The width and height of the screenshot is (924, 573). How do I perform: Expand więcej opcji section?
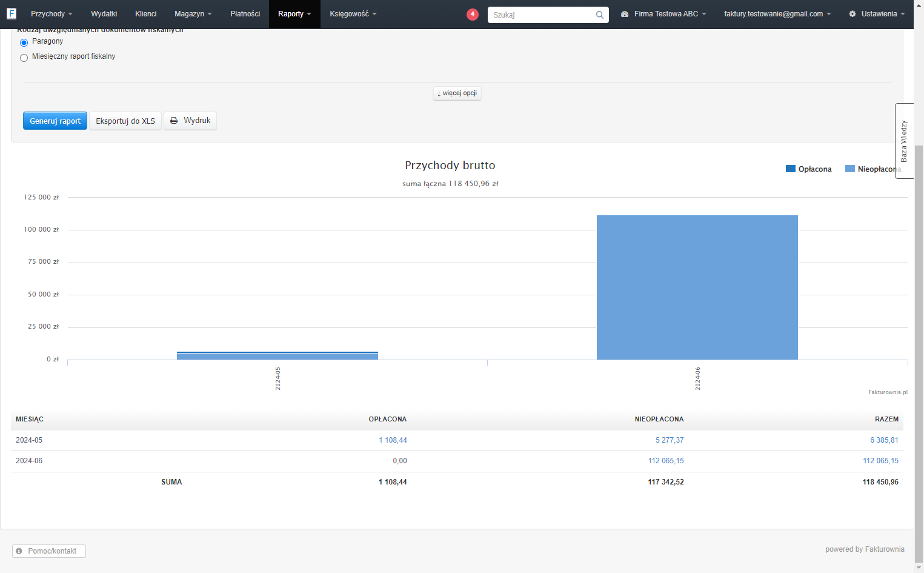[457, 93]
